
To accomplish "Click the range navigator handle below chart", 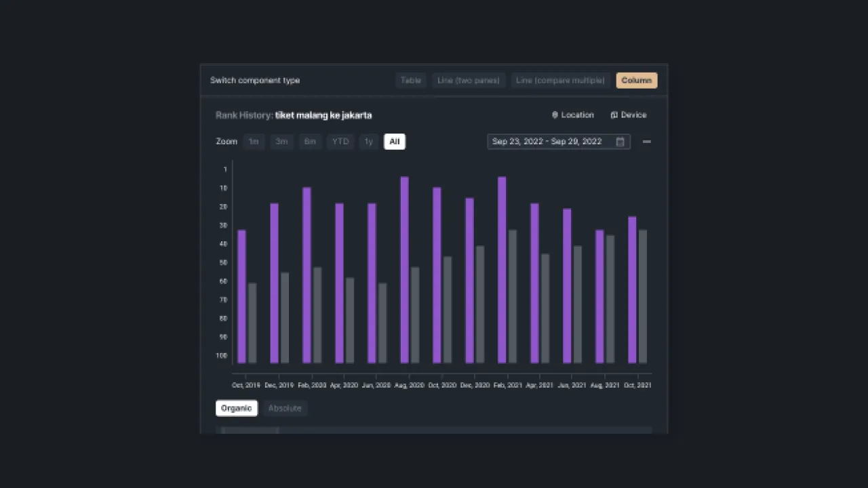I will (x=250, y=430).
